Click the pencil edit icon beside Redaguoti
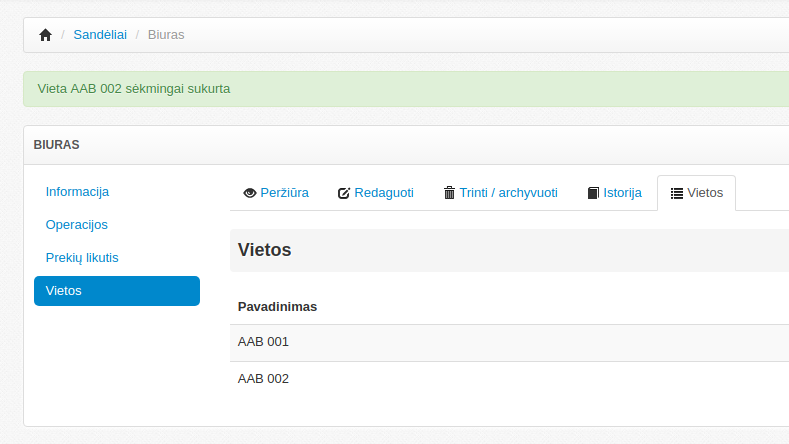Viewport: 789px width, 444px height. click(x=344, y=193)
